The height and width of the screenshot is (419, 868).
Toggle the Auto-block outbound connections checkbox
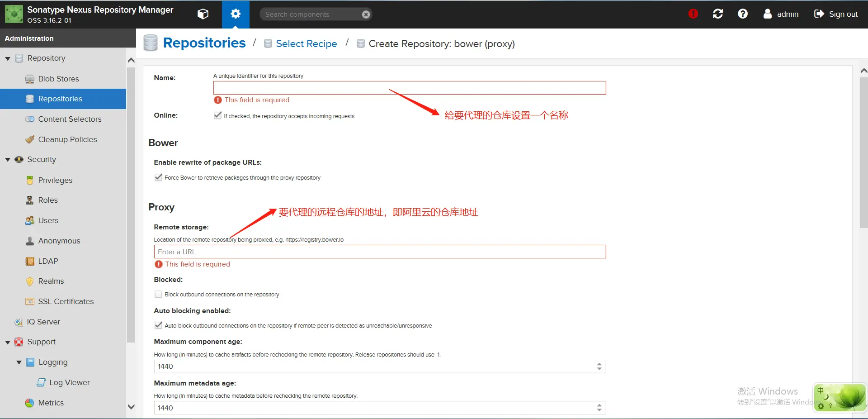tap(158, 325)
